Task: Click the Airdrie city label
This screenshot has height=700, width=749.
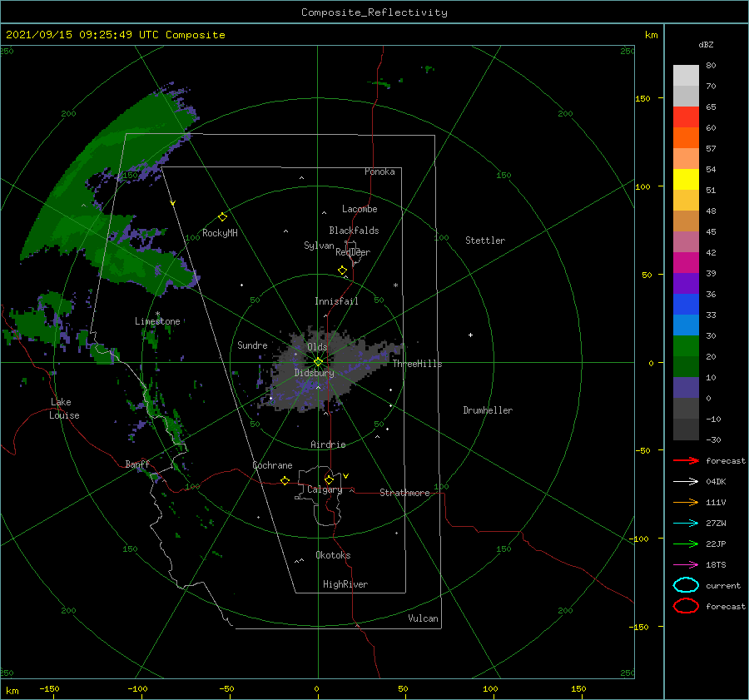Action: coord(328,444)
